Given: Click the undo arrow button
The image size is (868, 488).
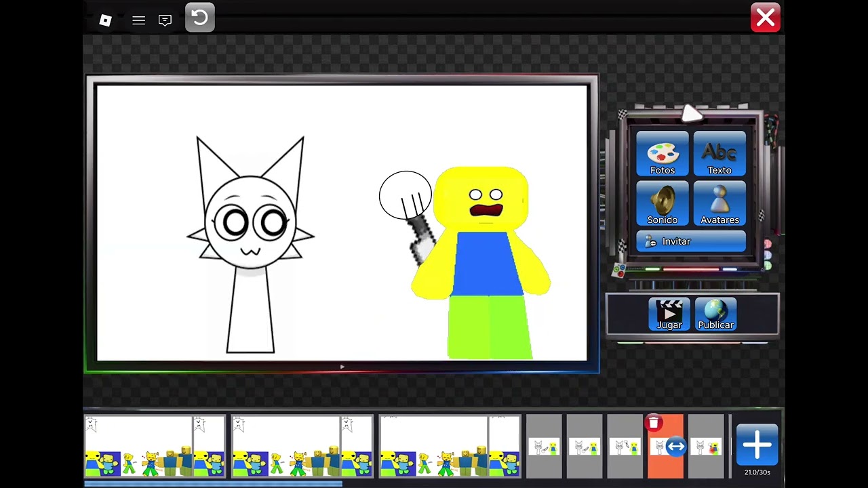Looking at the screenshot, I should tap(200, 18).
